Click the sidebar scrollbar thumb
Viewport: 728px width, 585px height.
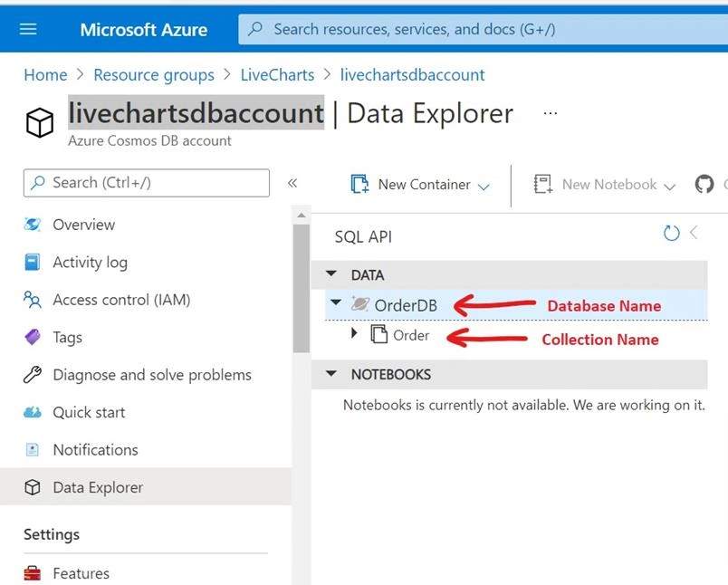(302, 288)
